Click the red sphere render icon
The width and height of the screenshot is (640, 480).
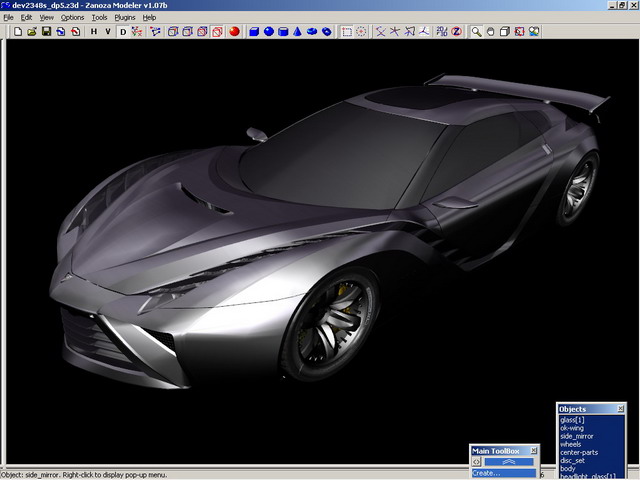click(233, 32)
